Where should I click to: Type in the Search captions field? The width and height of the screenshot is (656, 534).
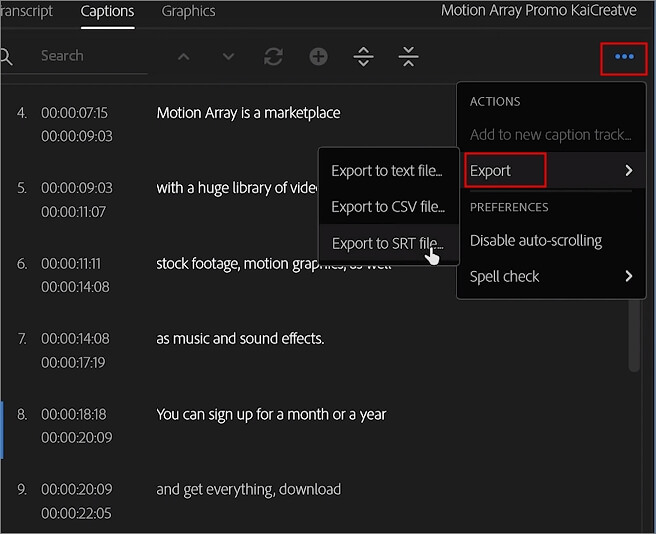coord(92,56)
